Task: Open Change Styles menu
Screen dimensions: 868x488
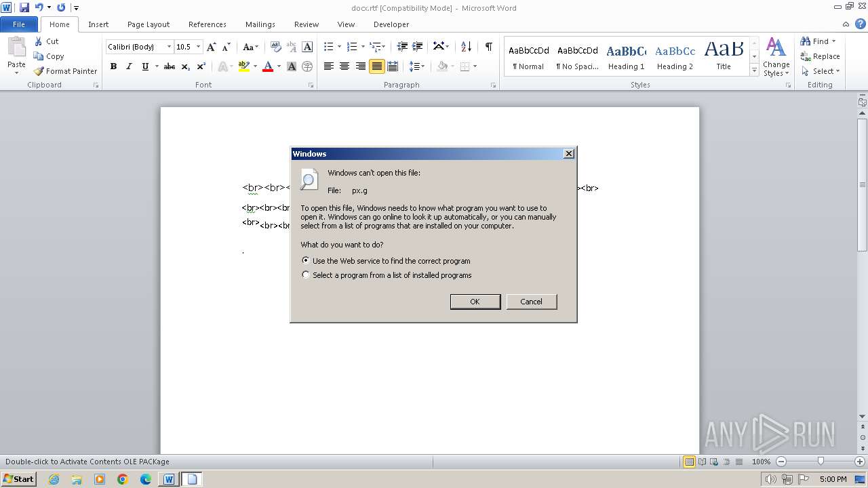Action: pos(776,58)
